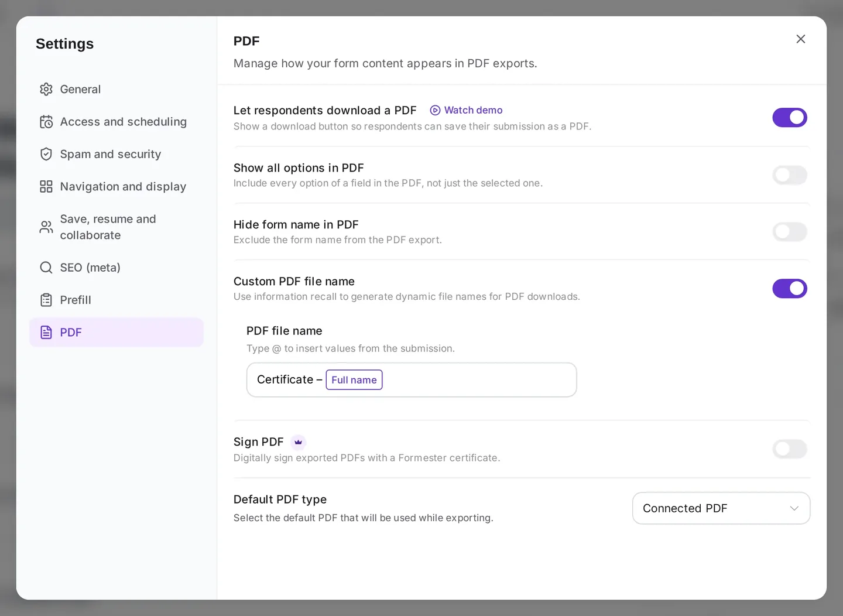Click the 'Hide form name in PDF' label

click(x=296, y=225)
